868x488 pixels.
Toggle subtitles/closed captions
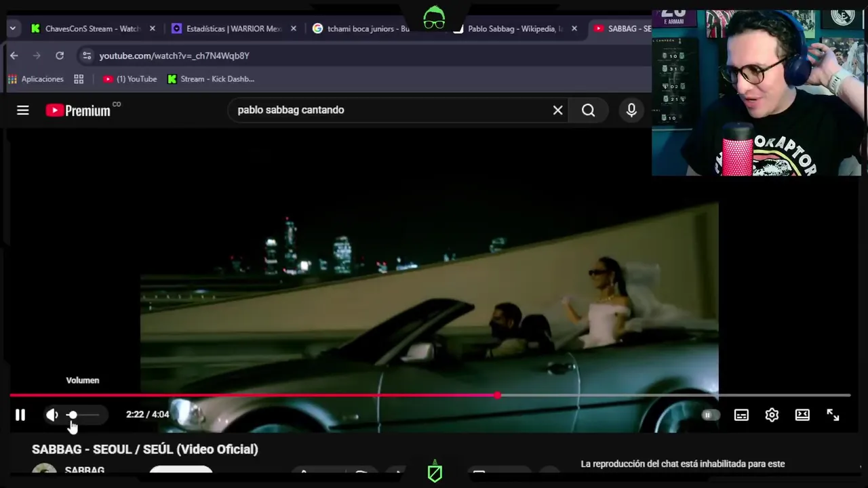(x=741, y=415)
